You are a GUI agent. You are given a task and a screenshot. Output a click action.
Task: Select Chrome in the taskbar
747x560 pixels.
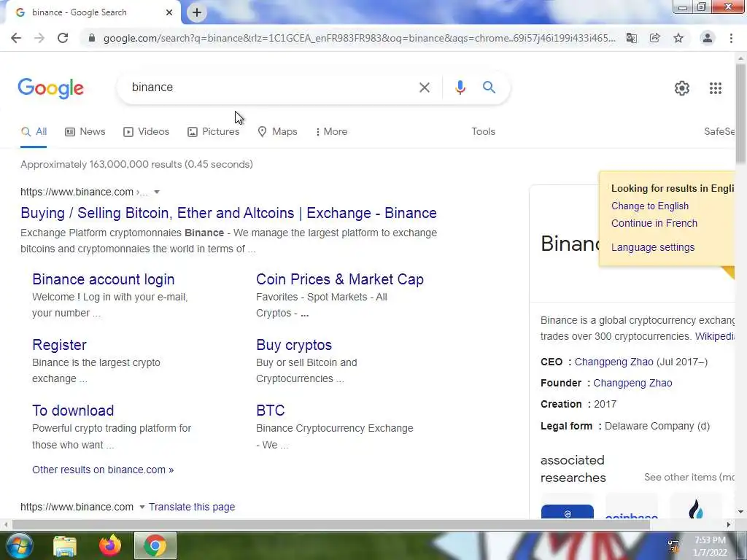click(155, 545)
